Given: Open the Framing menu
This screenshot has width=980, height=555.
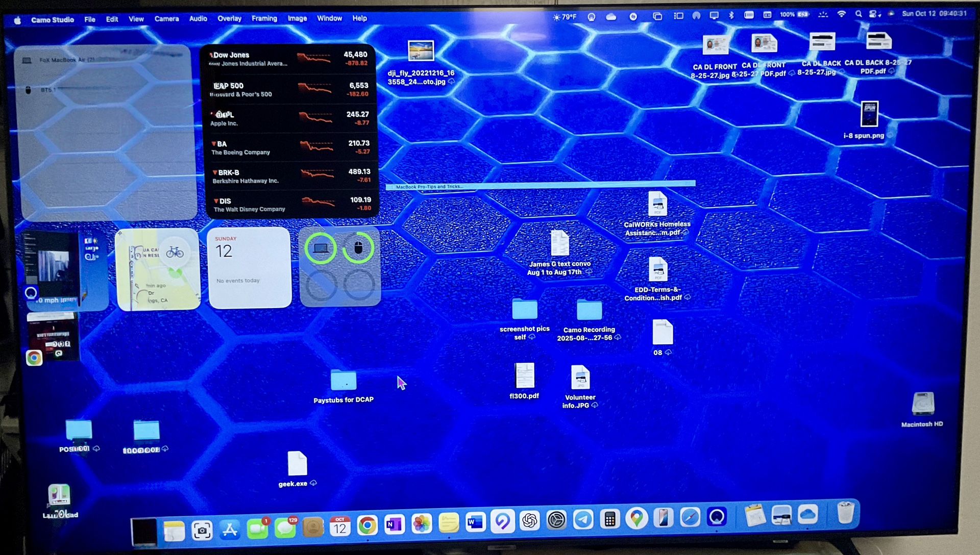Looking at the screenshot, I should pyautogui.click(x=264, y=18).
